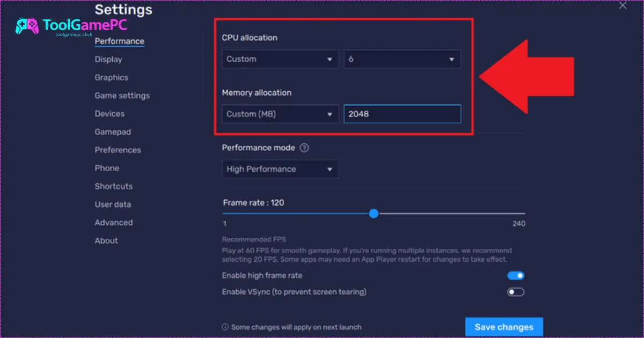Viewport: 644px width, 338px height.
Task: Open the High Performance mode dropdown
Action: point(280,169)
